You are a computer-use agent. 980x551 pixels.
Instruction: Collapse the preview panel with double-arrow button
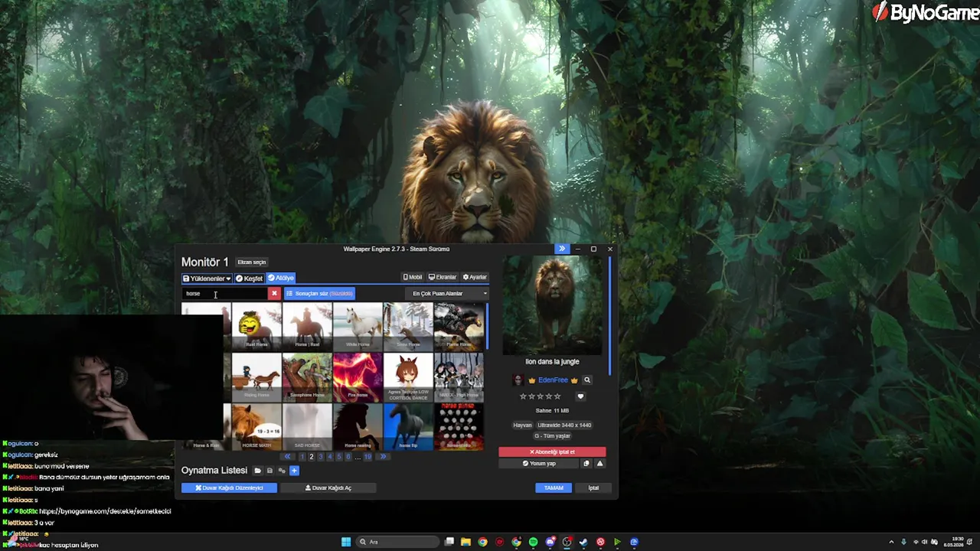click(562, 249)
